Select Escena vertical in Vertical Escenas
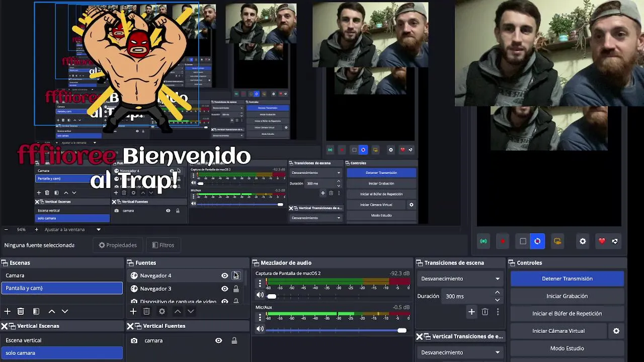Screen dimensions: 644x362 62,340
